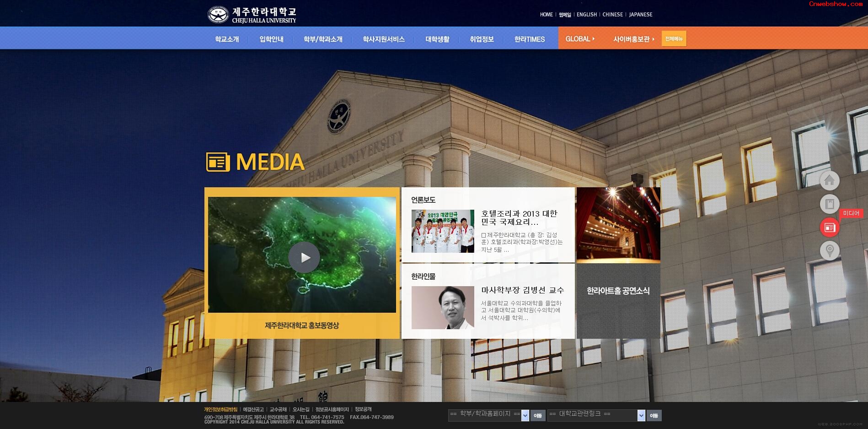
Task: Open the 한라TIMES menu
Action: click(x=529, y=39)
